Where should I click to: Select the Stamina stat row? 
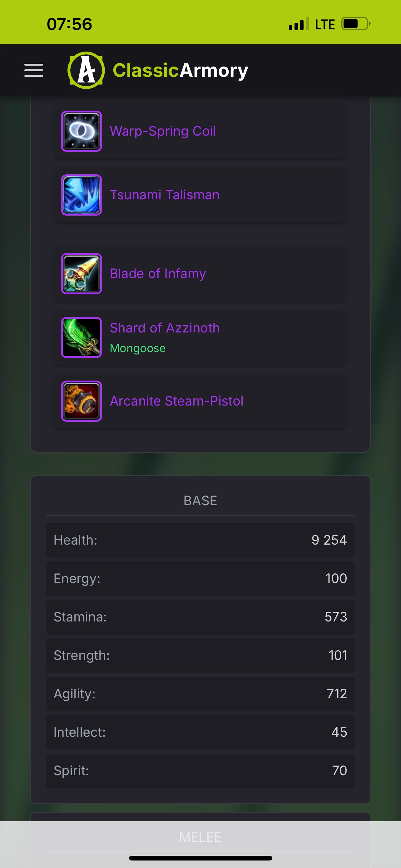click(200, 617)
